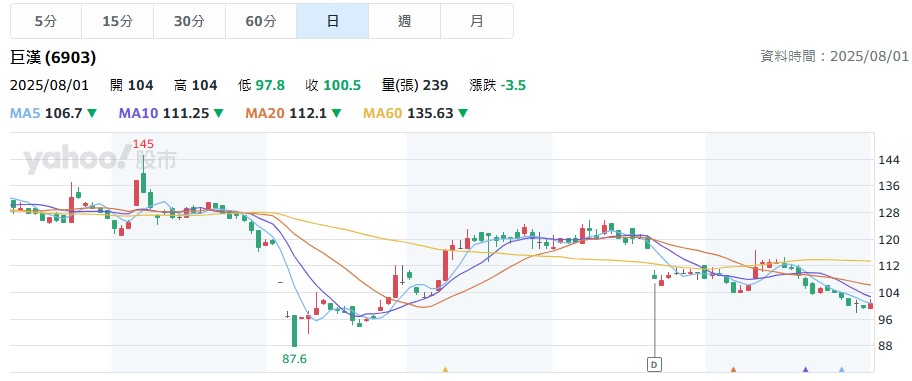Click the yellow triangle marker on axis
The image size is (912, 381).
446,369
